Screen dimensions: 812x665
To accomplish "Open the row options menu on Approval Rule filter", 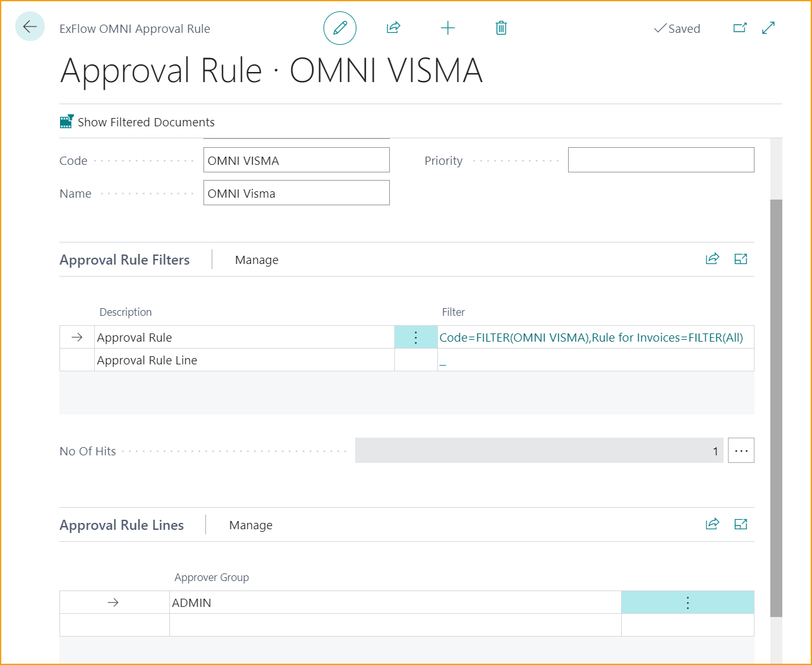I will tap(415, 337).
